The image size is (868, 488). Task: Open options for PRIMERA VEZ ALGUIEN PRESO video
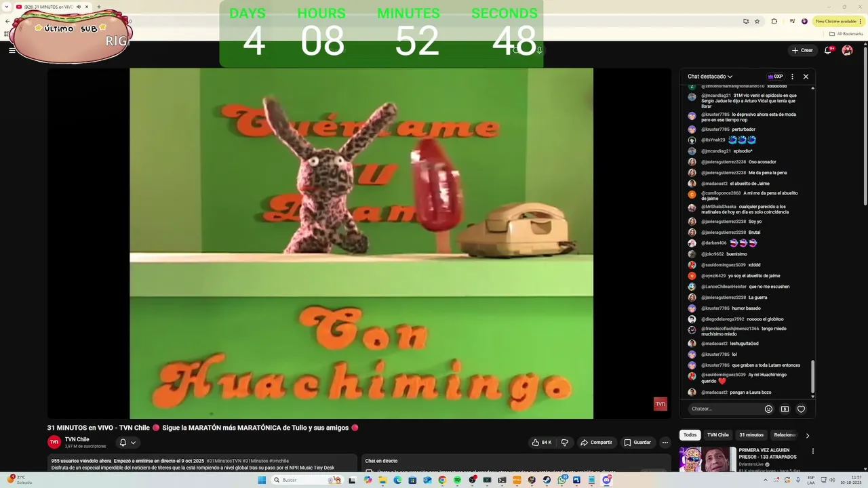812,451
